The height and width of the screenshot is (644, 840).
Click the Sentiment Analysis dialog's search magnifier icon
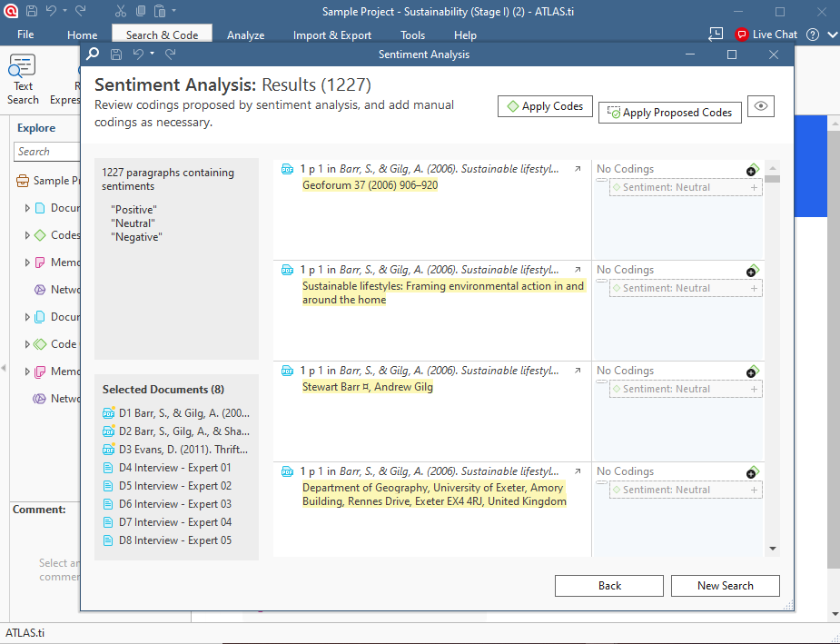tap(93, 54)
